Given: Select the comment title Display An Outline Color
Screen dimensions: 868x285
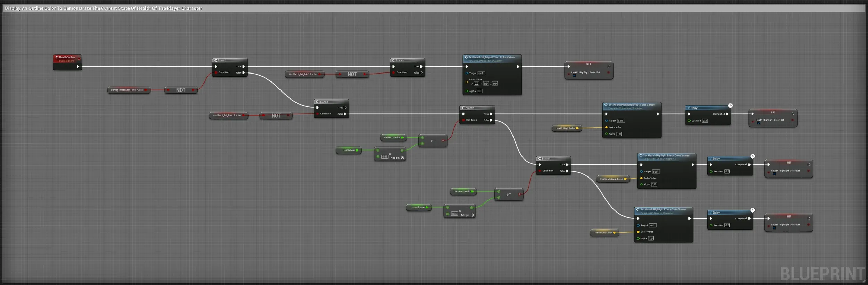Looking at the screenshot, I should click(103, 8).
